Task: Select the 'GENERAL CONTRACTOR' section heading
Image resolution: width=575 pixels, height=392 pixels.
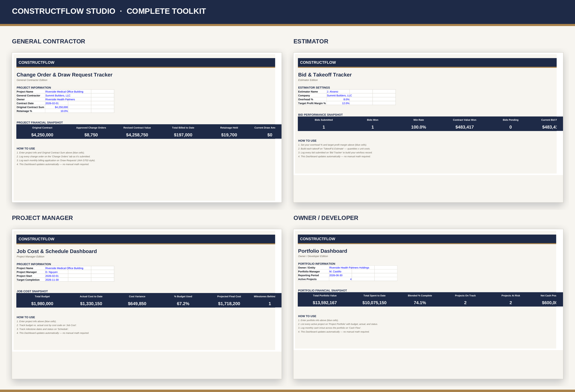Action: [x=49, y=41]
